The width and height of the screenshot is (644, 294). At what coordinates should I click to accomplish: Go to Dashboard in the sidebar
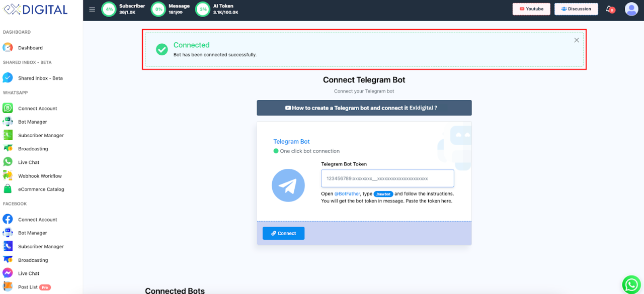[30, 48]
